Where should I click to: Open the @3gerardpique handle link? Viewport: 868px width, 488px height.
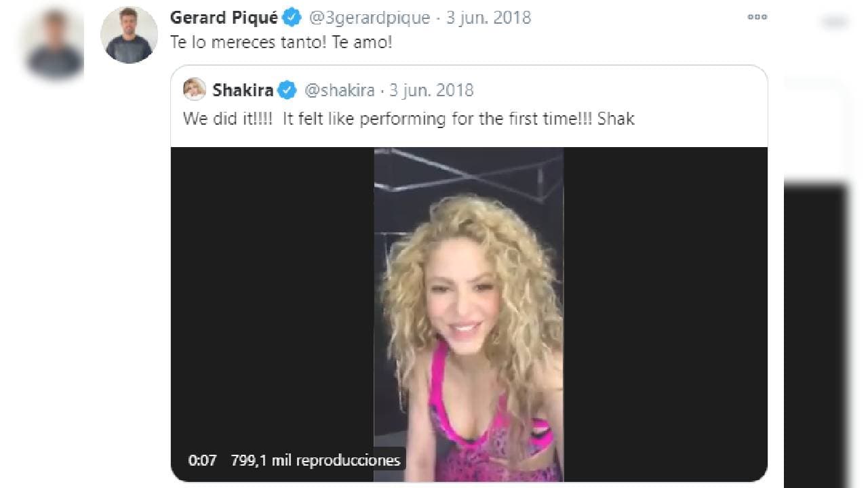click(369, 18)
